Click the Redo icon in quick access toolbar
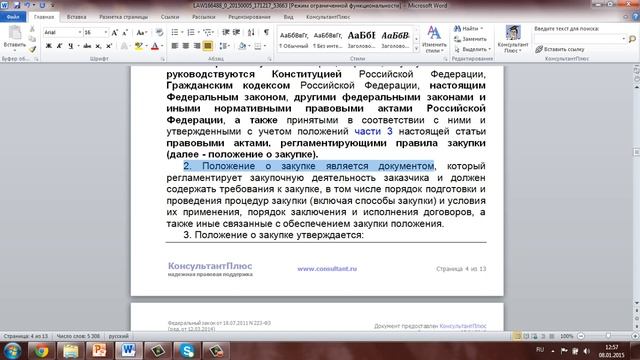The image size is (640, 360). coord(42,5)
